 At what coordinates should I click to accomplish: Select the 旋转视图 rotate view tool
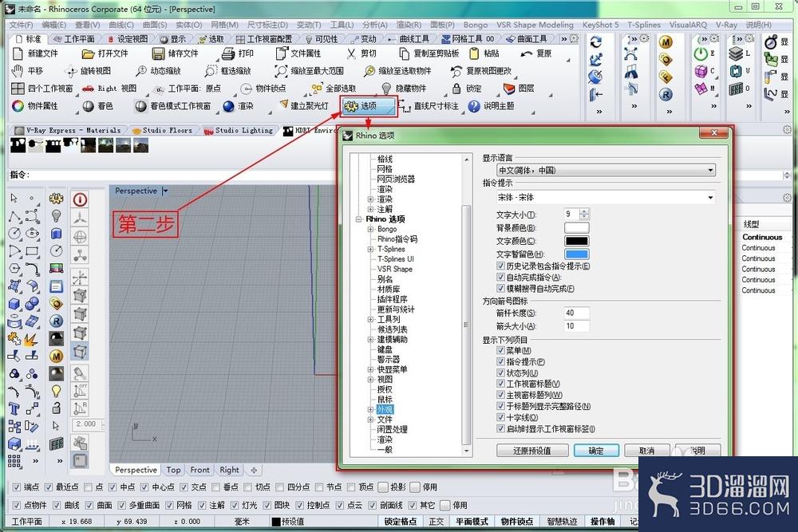tap(71, 71)
